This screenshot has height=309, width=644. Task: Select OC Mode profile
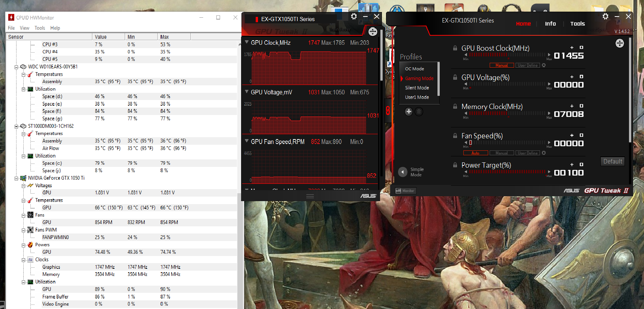click(x=415, y=69)
